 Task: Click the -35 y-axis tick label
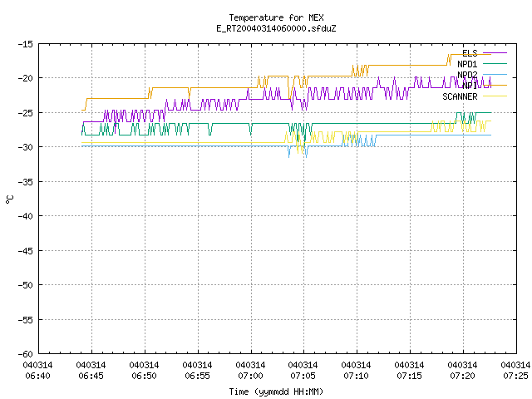pyautogui.click(x=26, y=182)
